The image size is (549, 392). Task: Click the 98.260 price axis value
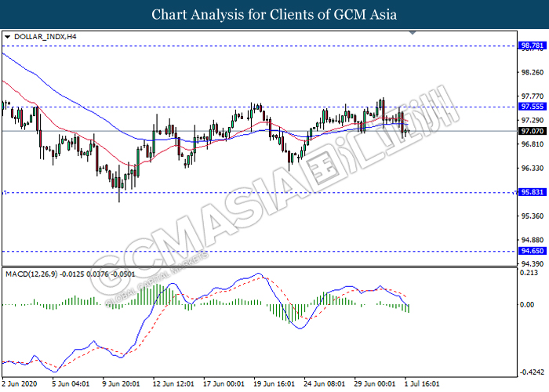point(533,72)
